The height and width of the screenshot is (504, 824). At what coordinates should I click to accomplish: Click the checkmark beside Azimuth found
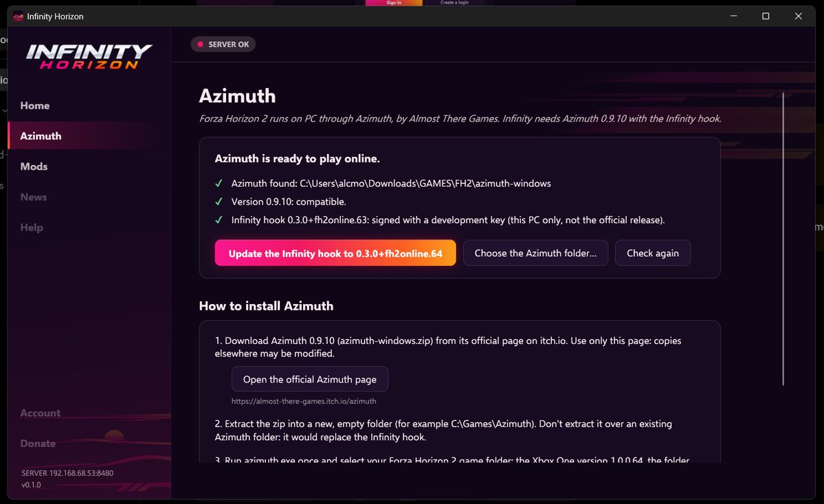(x=219, y=183)
